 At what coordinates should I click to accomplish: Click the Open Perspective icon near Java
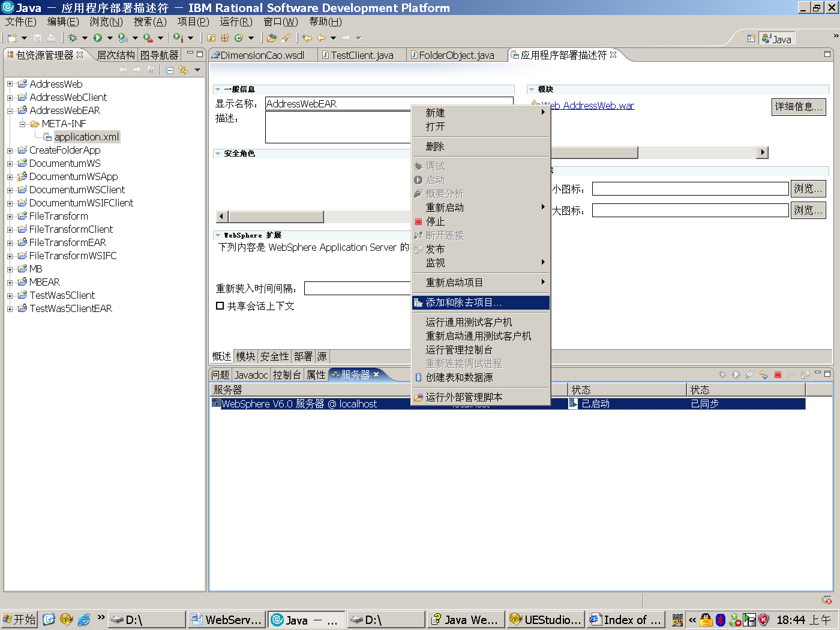751,38
